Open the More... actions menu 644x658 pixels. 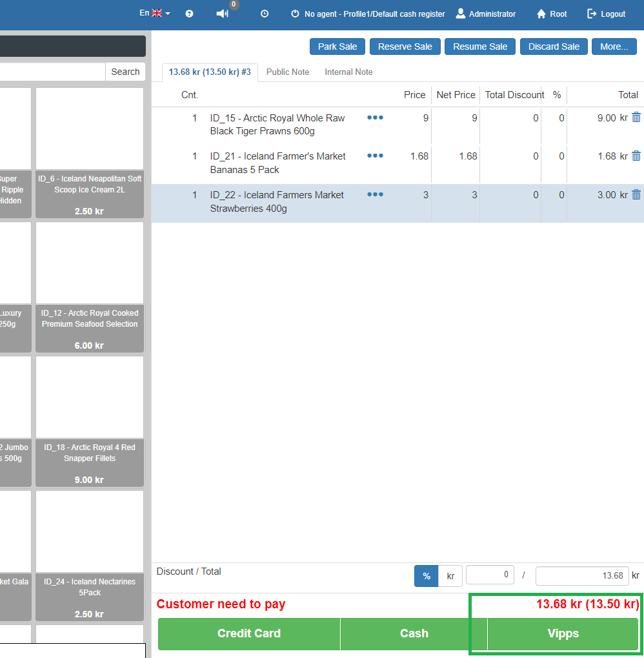614,46
